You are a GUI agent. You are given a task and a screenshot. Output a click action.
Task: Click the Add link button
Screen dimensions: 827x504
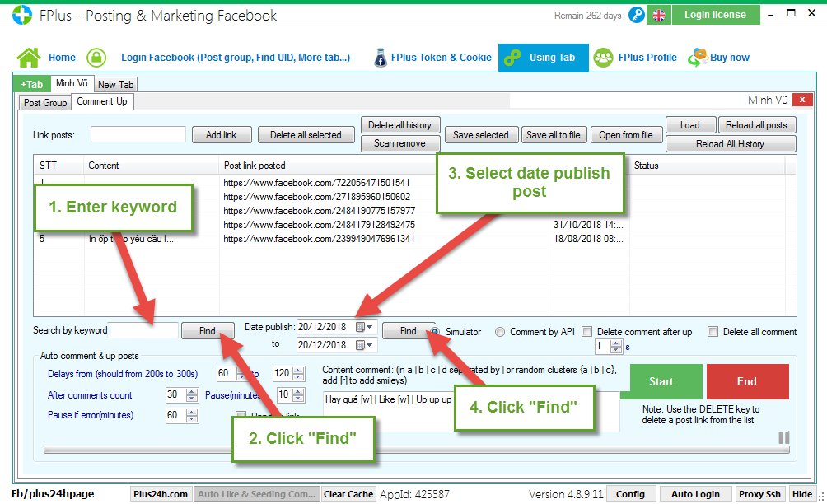click(222, 135)
